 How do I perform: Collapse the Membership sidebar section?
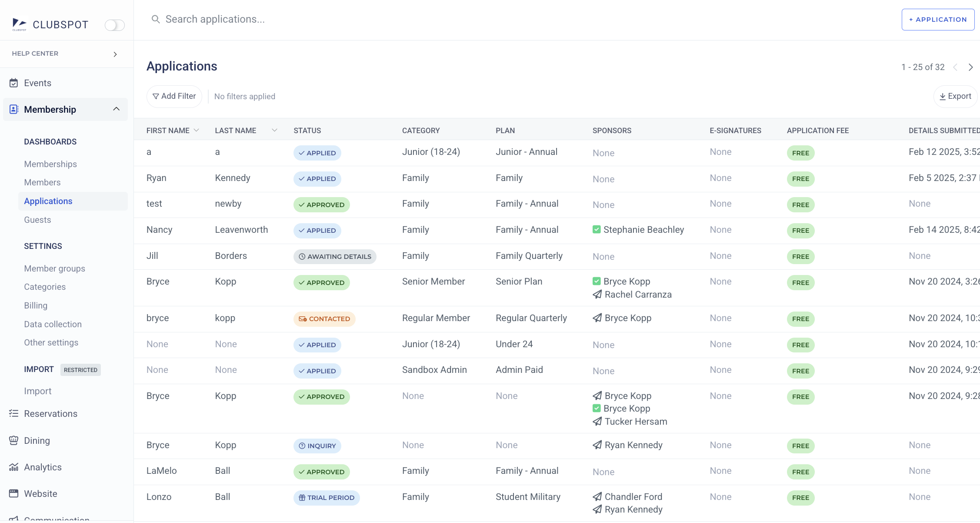click(x=116, y=109)
